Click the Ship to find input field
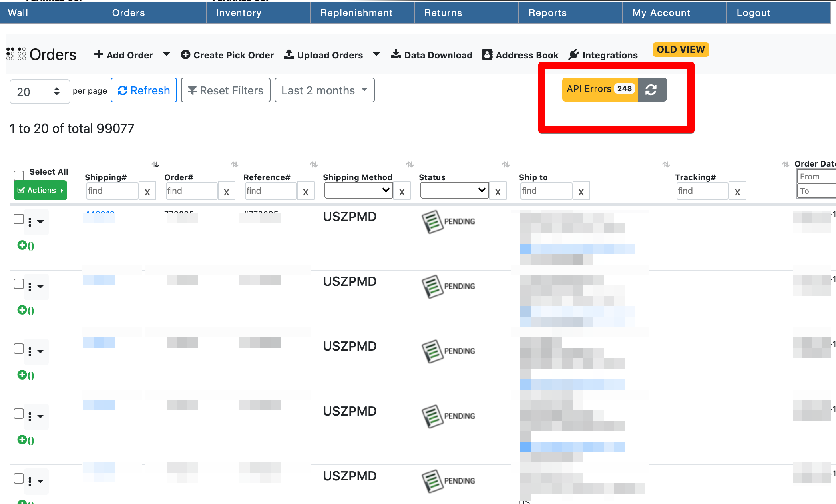The width and height of the screenshot is (836, 504). pyautogui.click(x=546, y=191)
